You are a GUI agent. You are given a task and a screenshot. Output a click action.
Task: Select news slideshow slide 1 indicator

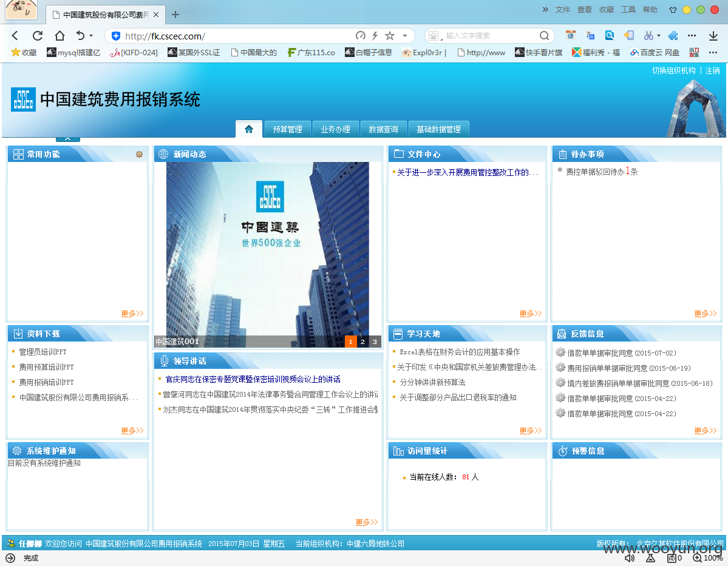coord(350,342)
